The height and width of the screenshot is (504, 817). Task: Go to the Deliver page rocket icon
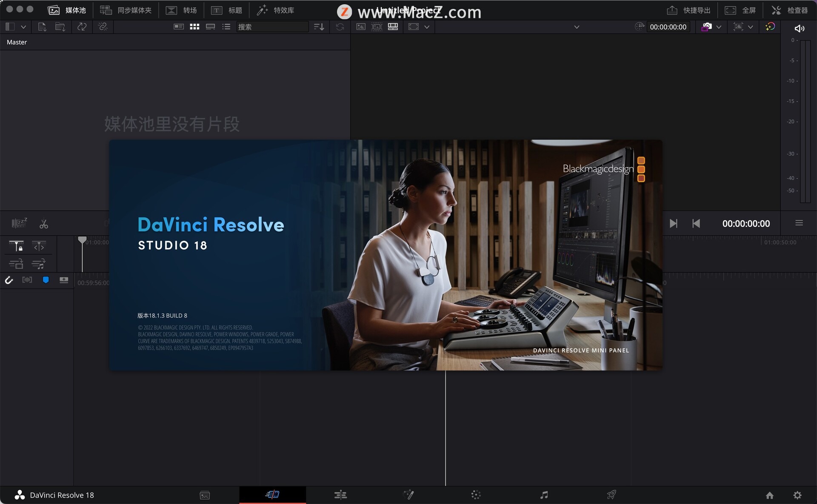tap(611, 495)
